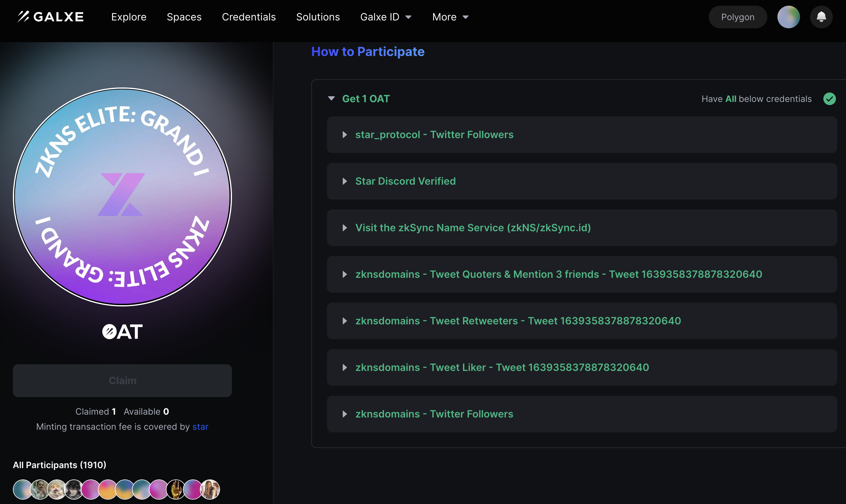Viewport: 846px width, 504px height.
Task: Expand Visit the zkSync Name Service credential
Action: (x=582, y=227)
